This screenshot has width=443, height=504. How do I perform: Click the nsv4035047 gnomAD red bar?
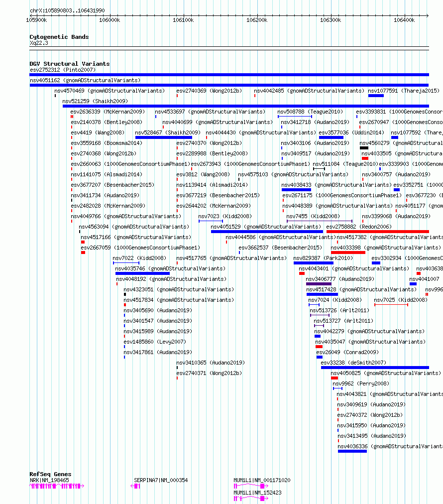point(319,347)
